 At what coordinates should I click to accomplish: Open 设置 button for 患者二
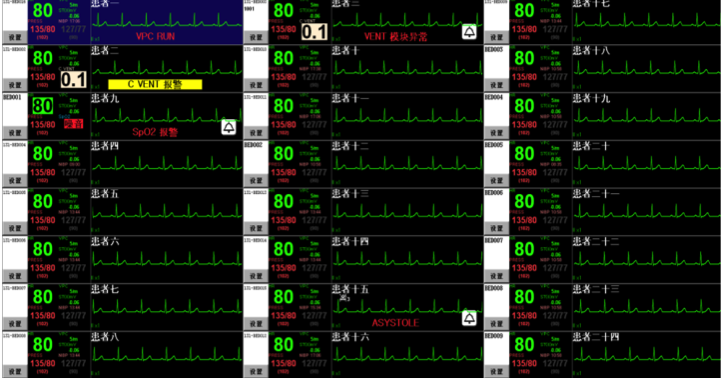(15, 85)
